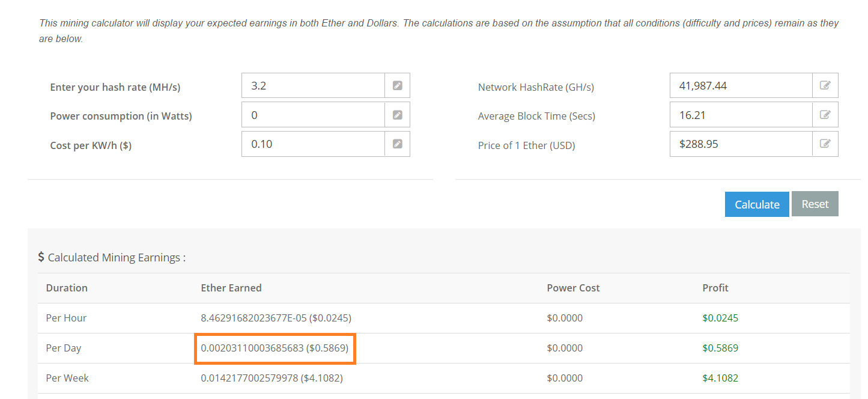Click edit icon beside Average Block Time
The height and width of the screenshot is (399, 868).
tap(825, 115)
